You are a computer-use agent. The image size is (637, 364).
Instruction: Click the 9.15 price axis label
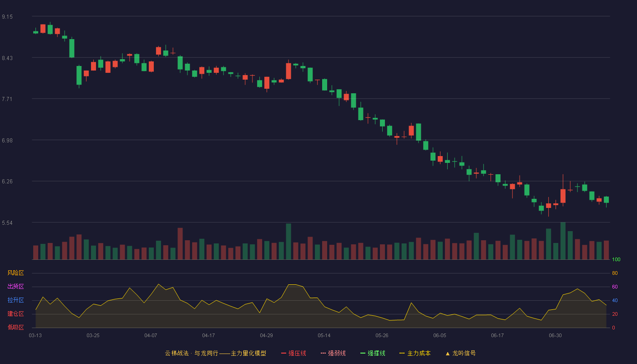click(7, 17)
